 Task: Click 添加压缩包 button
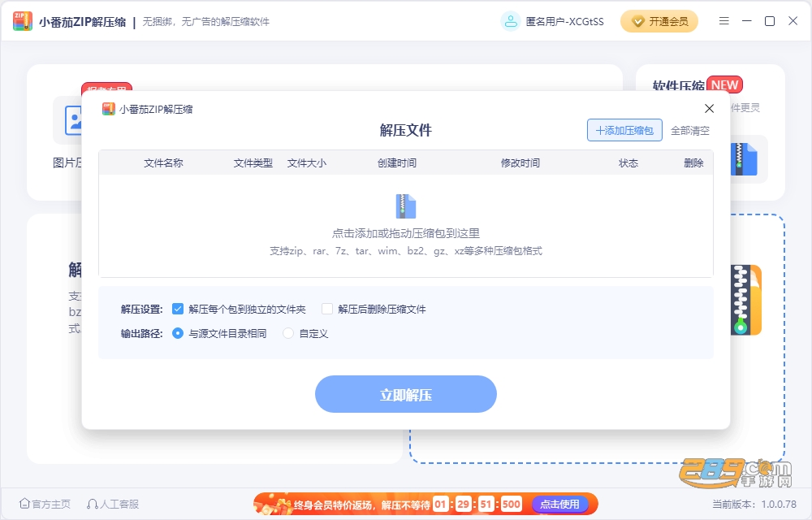(624, 130)
